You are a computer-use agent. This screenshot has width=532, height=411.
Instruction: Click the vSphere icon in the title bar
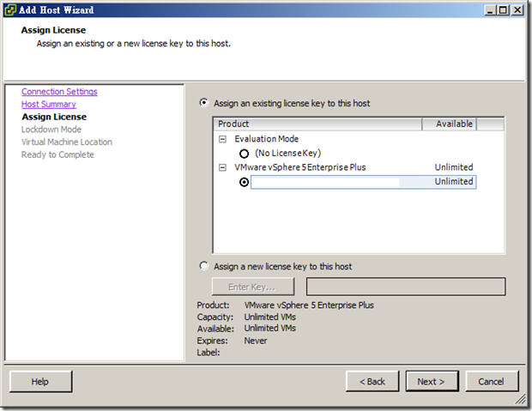[9, 9]
